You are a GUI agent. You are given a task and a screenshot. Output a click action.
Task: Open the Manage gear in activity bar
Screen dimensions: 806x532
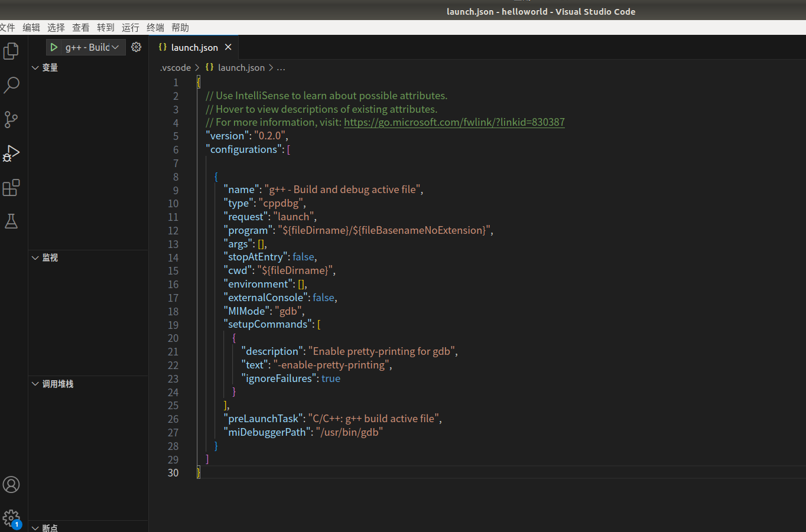click(x=11, y=518)
